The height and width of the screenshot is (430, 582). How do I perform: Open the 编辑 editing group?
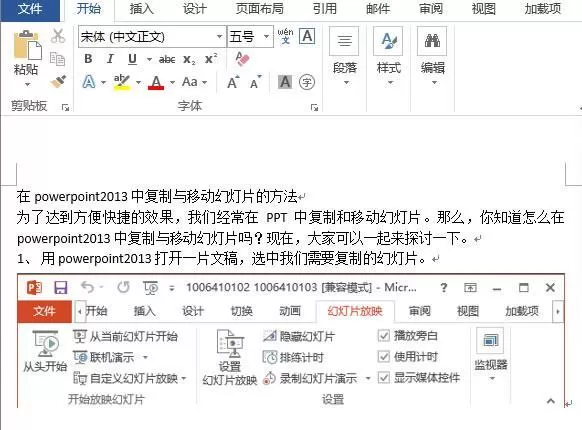432,56
